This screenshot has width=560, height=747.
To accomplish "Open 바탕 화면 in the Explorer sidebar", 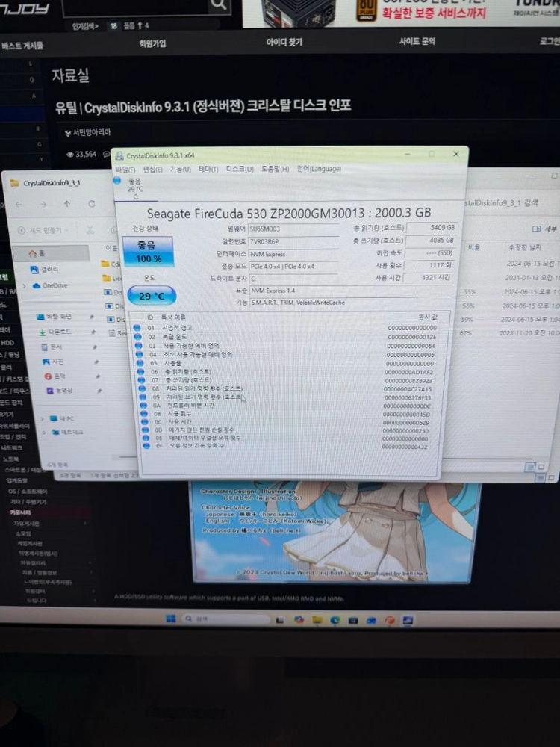I will [55, 317].
